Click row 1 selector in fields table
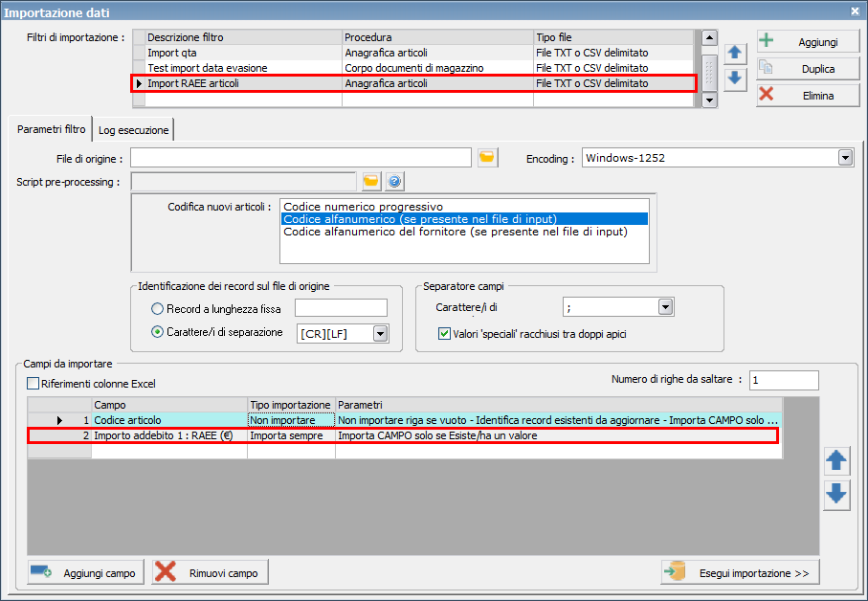This screenshot has height=601, width=868. point(59,420)
